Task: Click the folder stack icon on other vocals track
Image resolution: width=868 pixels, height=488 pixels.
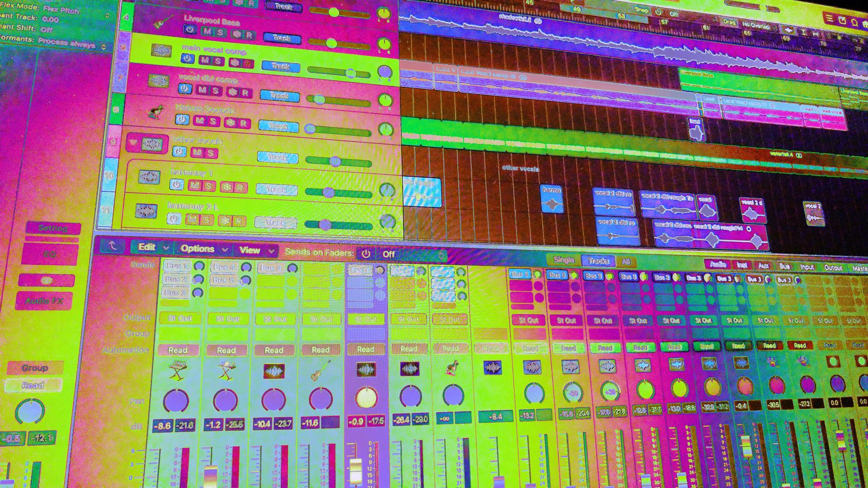Action: point(152,144)
